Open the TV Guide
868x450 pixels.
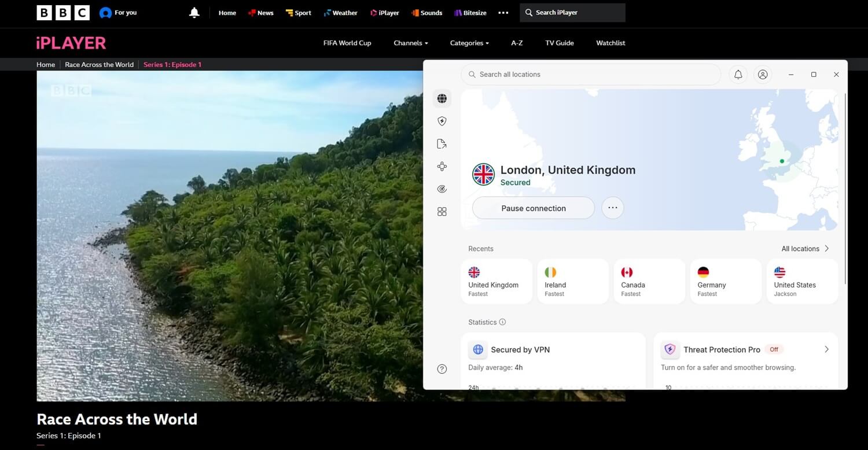(x=560, y=43)
